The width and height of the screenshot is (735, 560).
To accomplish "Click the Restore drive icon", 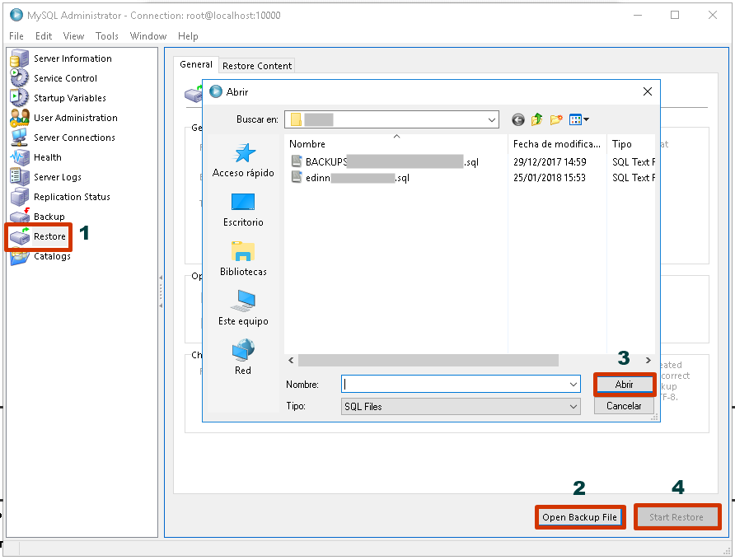I will pyautogui.click(x=19, y=236).
